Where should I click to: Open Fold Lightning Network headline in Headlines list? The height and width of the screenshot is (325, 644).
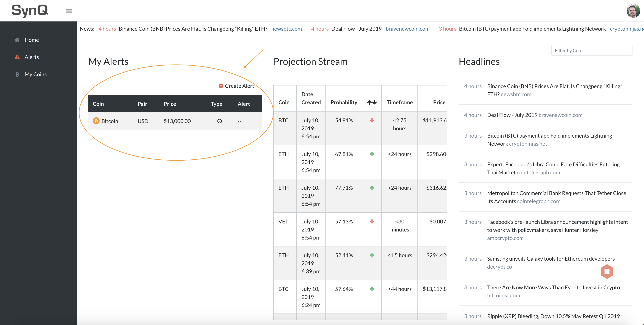pos(550,140)
